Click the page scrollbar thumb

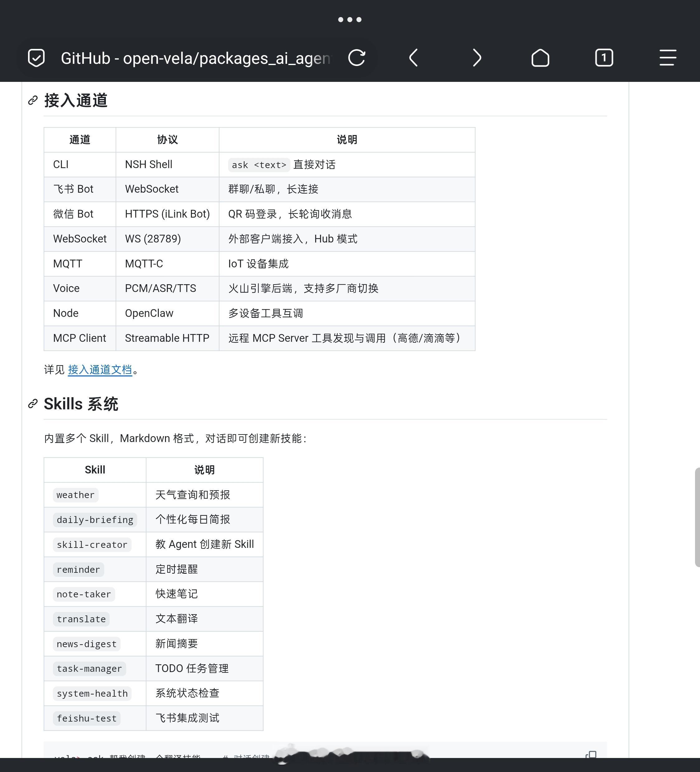tap(697, 517)
